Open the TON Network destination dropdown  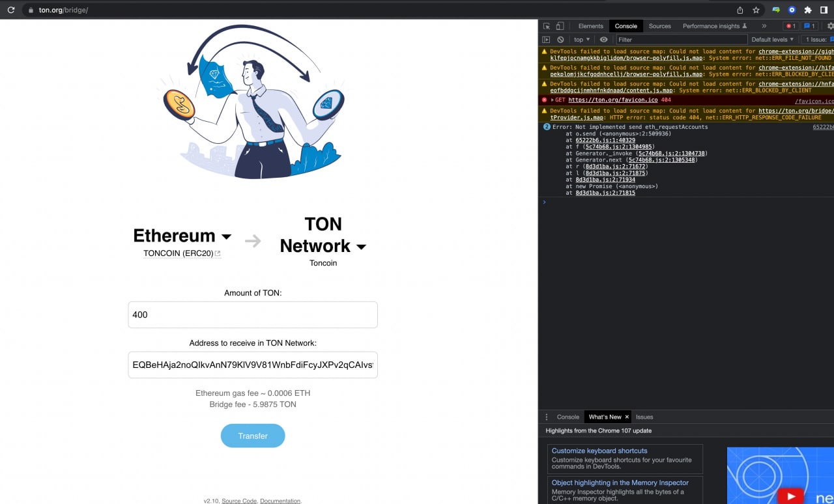(323, 235)
